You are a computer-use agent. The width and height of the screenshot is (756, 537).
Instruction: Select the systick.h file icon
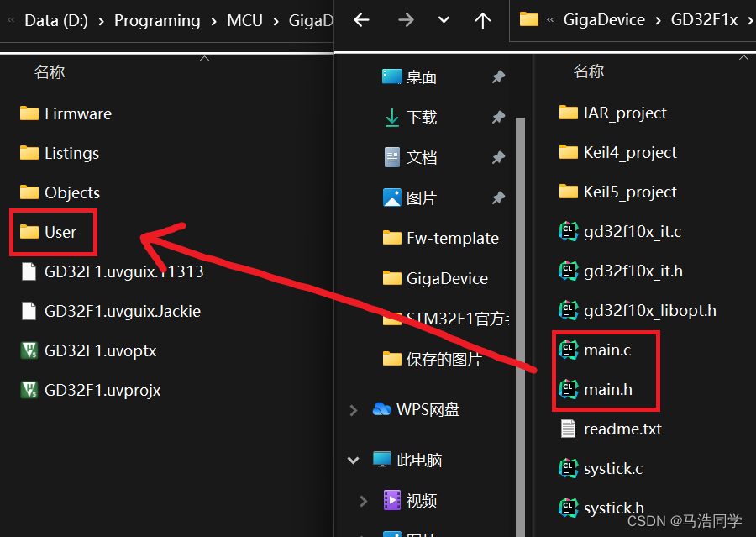point(569,508)
